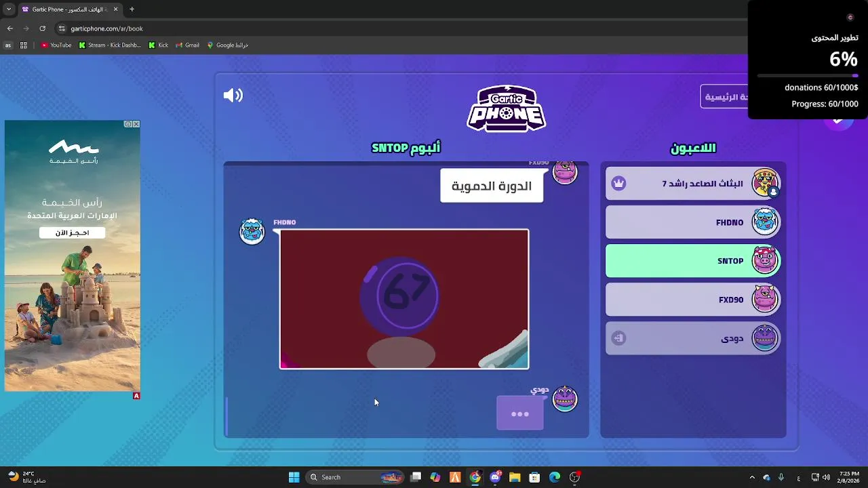Click SNTOP's pig avatar in list
The image size is (868, 488).
point(766,260)
